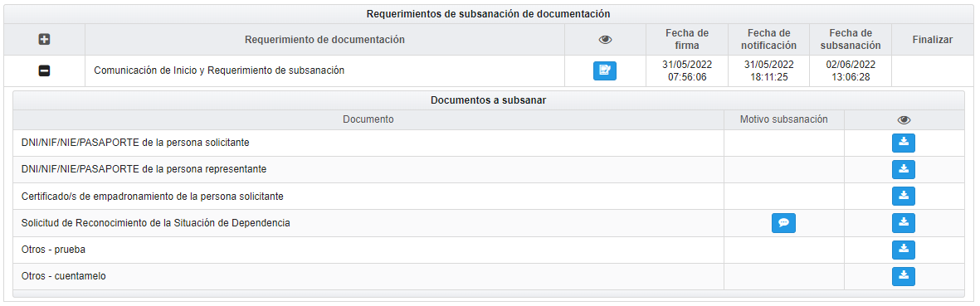This screenshot has height=306, width=980.
Task: Click the eye icon in documents header
Action: click(904, 120)
